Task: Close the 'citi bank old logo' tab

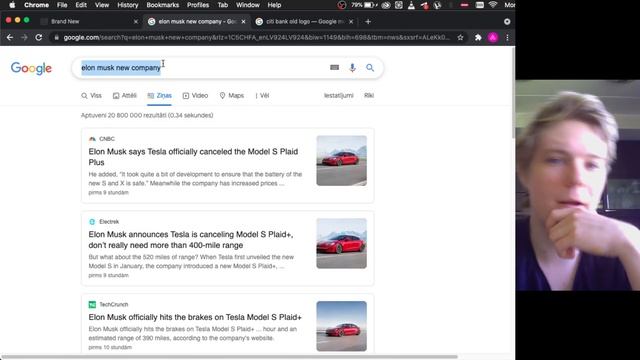Action: tap(351, 22)
